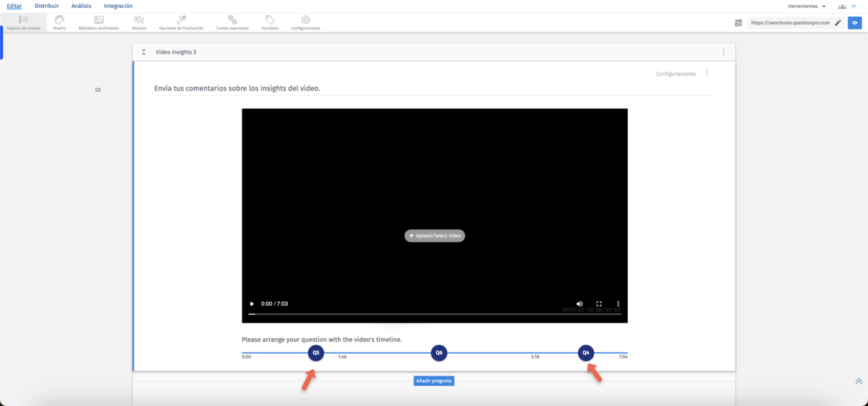The image size is (868, 406).
Task: Open the Variables tag tool
Action: pyautogui.click(x=270, y=22)
